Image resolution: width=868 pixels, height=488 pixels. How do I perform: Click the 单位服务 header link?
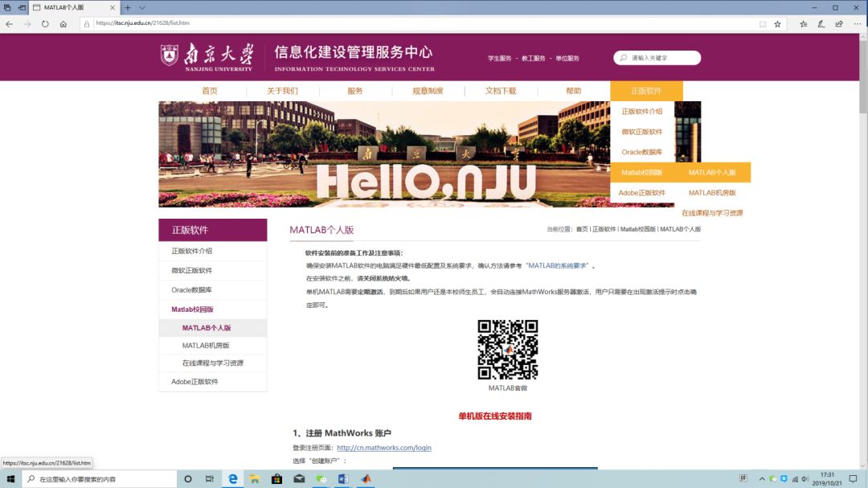tap(567, 58)
